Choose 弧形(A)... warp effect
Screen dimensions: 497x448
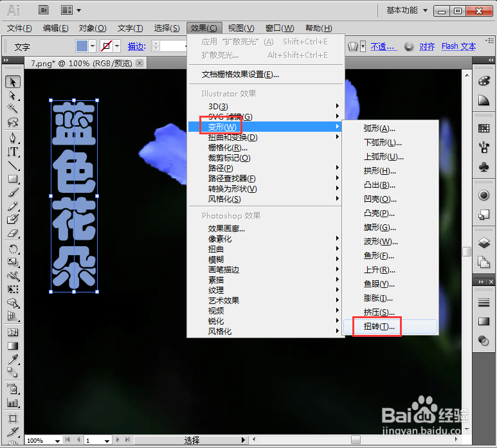tap(390, 129)
